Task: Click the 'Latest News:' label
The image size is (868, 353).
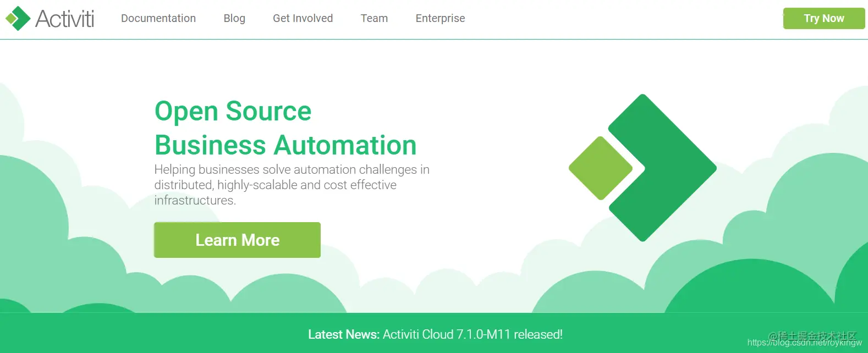Action: coord(344,334)
